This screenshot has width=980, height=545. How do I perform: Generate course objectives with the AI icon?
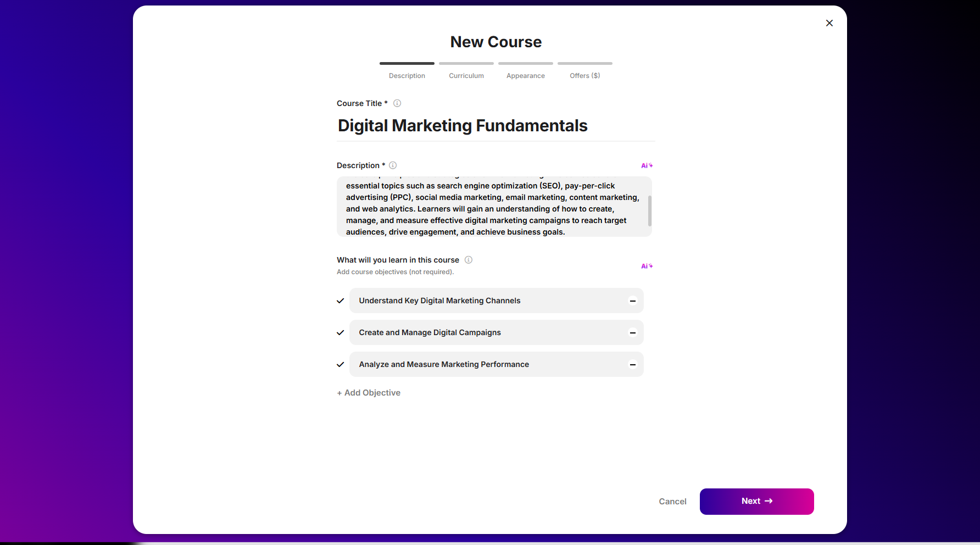[x=647, y=266]
